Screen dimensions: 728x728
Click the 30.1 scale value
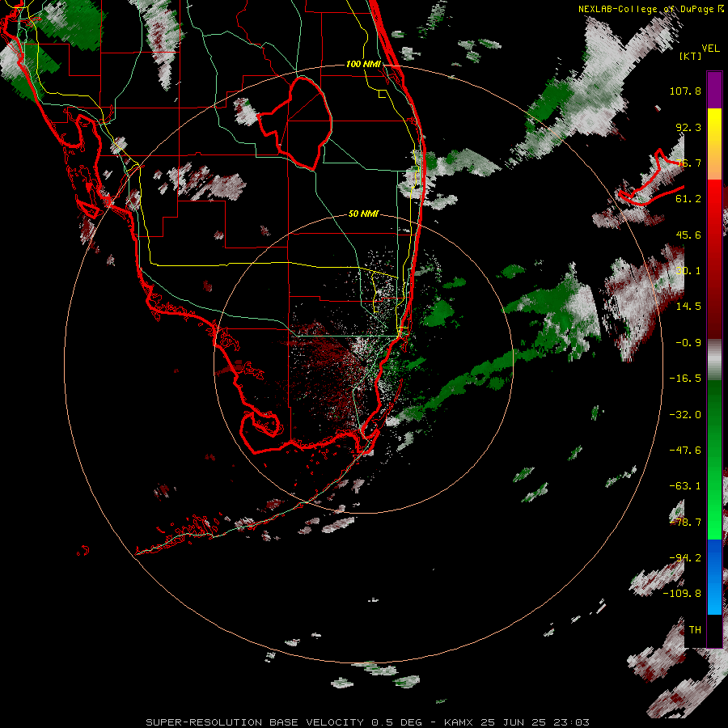click(x=688, y=271)
